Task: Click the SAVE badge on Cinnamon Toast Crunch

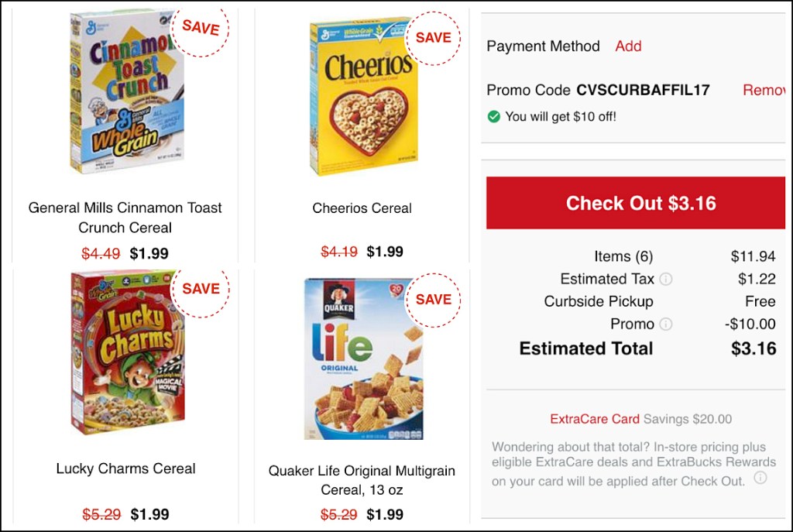Action: point(201,29)
